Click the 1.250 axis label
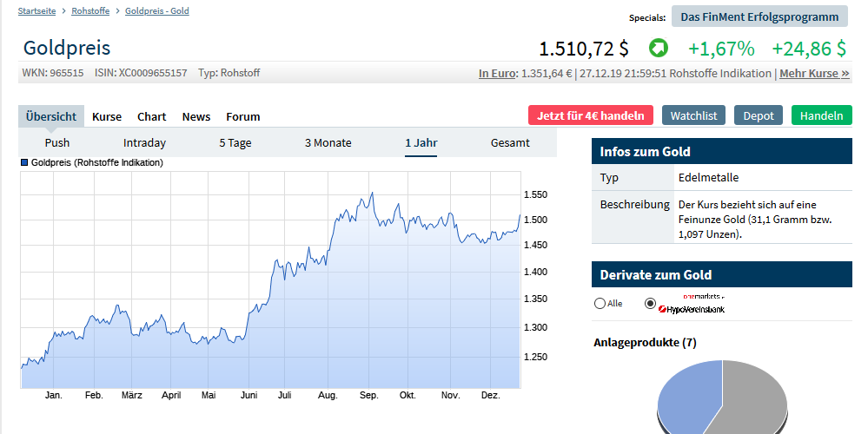This screenshot has width=868, height=434. coord(535,357)
